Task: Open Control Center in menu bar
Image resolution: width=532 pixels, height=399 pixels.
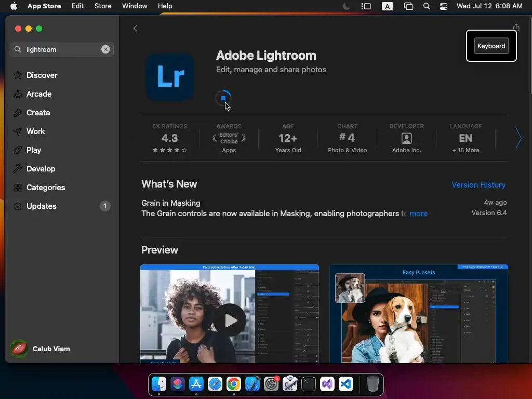Action: (x=444, y=6)
